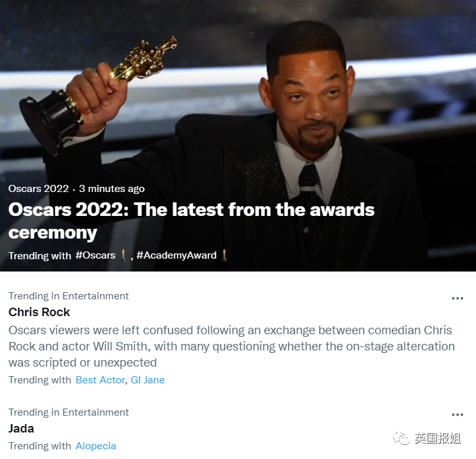Image resolution: width=476 pixels, height=459 pixels.
Task: Click the first Trending in Entertainment label
Action: coord(68,296)
